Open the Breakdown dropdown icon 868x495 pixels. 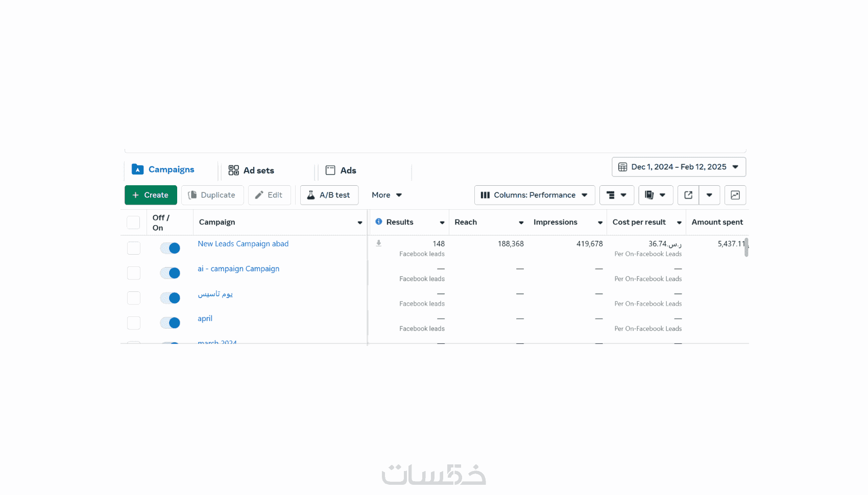[617, 195]
